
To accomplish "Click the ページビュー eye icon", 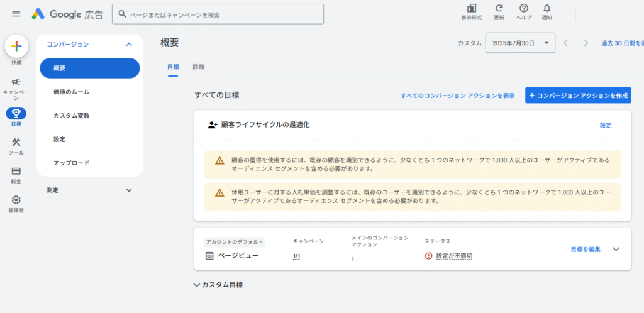I will tap(209, 256).
